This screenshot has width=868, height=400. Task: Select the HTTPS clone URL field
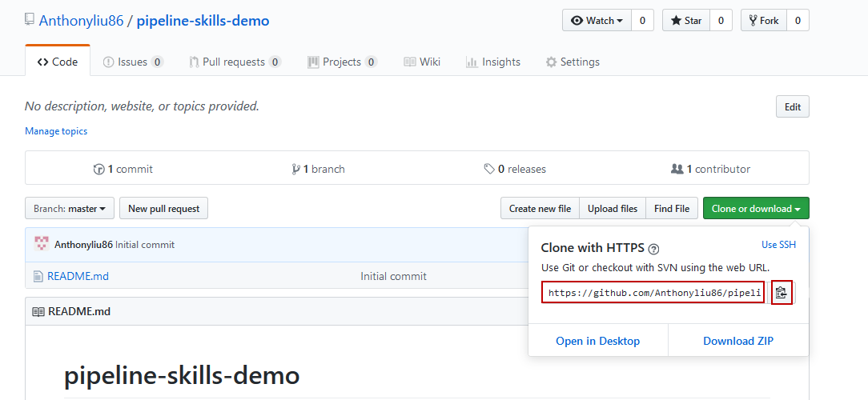(653, 294)
